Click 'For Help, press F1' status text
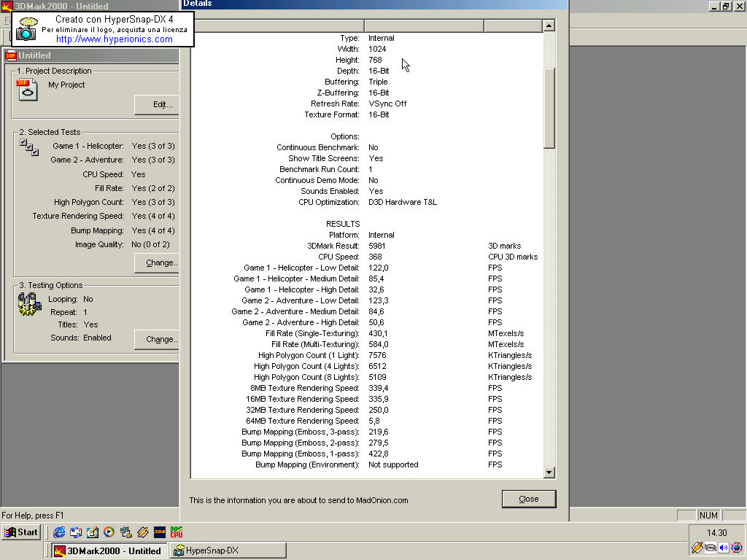Image resolution: width=747 pixels, height=560 pixels. pyautogui.click(x=32, y=516)
